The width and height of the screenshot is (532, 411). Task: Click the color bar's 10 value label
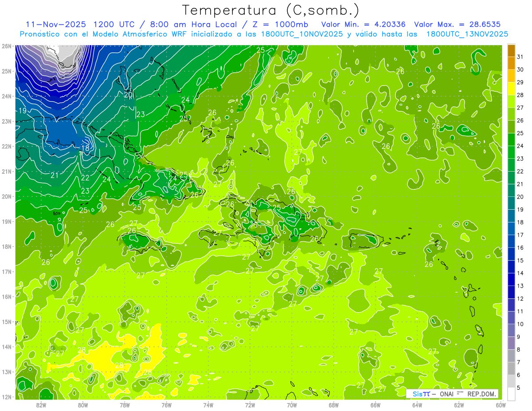[x=520, y=324]
